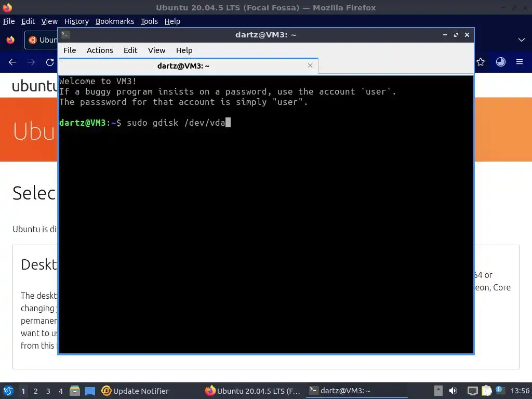The image size is (532, 399).
Task: Click removable media tray icon
Action: click(438, 391)
